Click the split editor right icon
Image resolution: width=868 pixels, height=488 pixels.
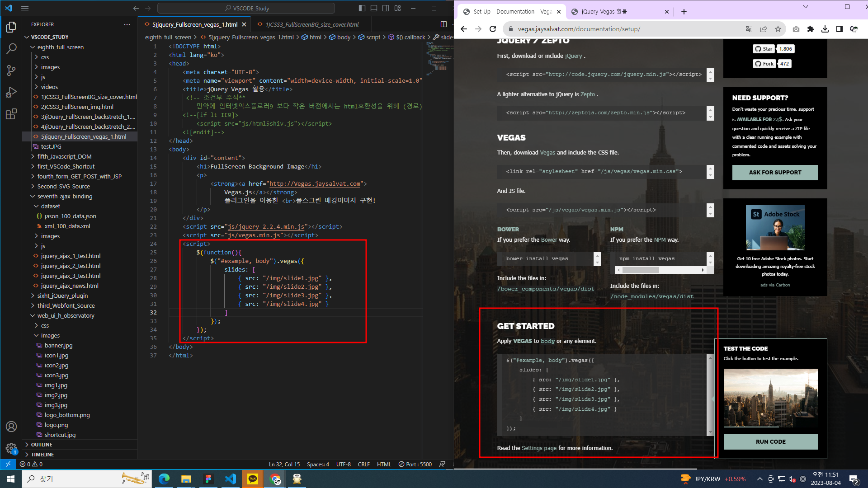tap(443, 24)
